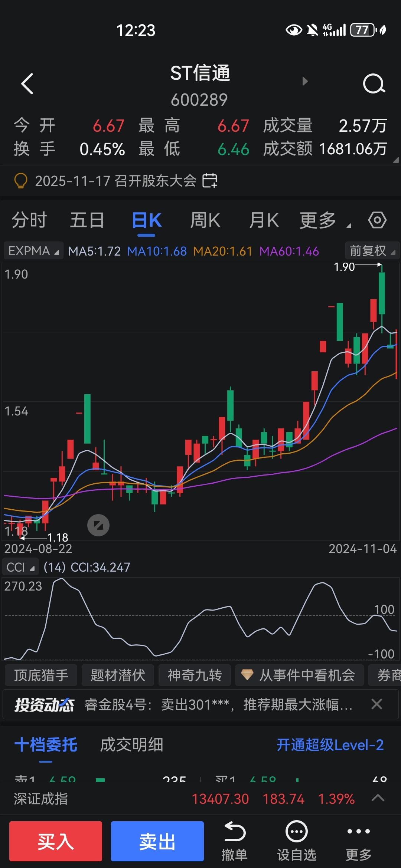Viewport: 401px width, 868px height.
Task: Tap the MA5:1.72 value
Action: point(94,251)
